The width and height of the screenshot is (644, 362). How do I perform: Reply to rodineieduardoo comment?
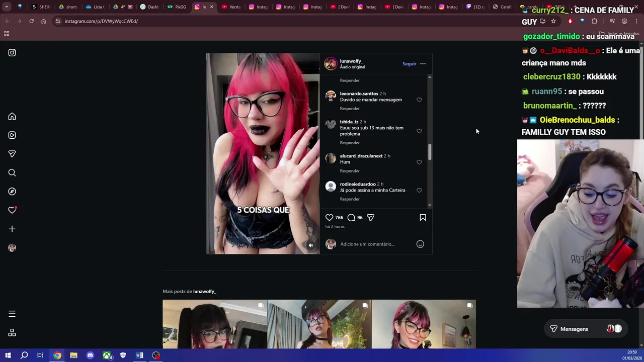point(350,199)
